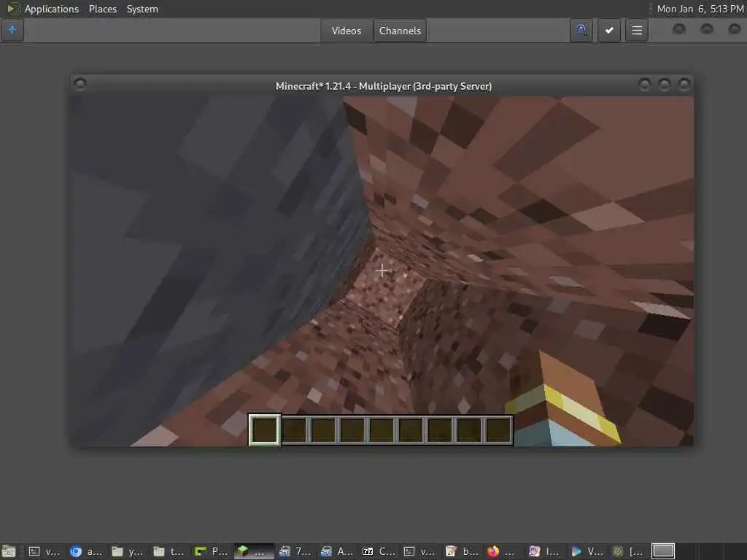Open the taskbar entry labeled A...
The width and height of the screenshot is (747, 560).
click(x=337, y=551)
